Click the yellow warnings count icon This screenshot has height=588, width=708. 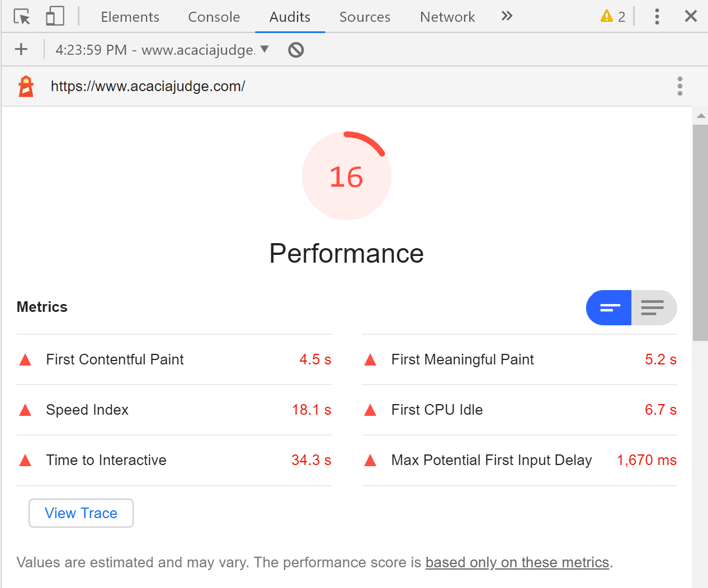(612, 17)
